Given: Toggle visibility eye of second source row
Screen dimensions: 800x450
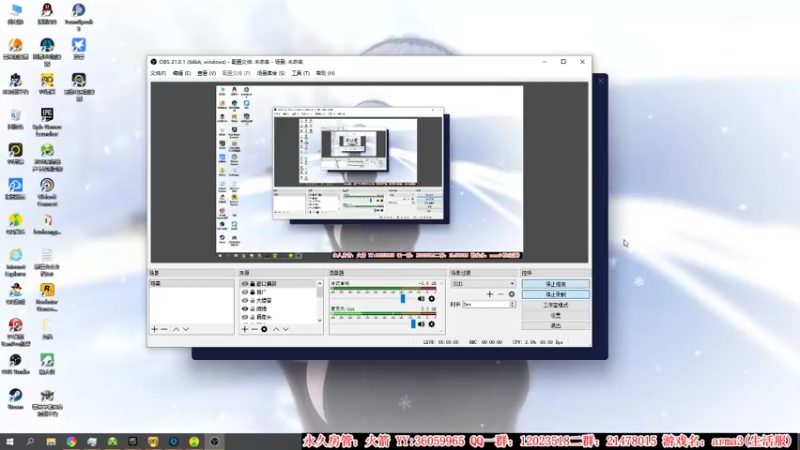Looking at the screenshot, I should tap(245, 292).
